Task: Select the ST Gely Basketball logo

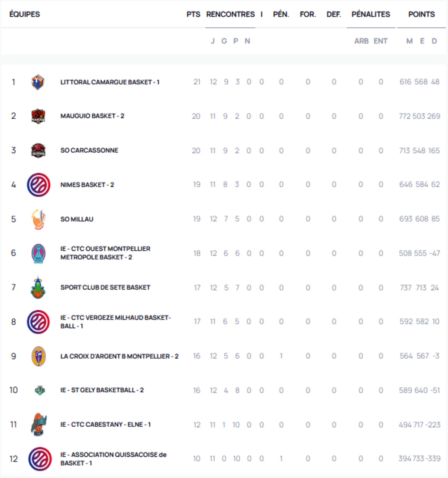Action: pos(40,390)
